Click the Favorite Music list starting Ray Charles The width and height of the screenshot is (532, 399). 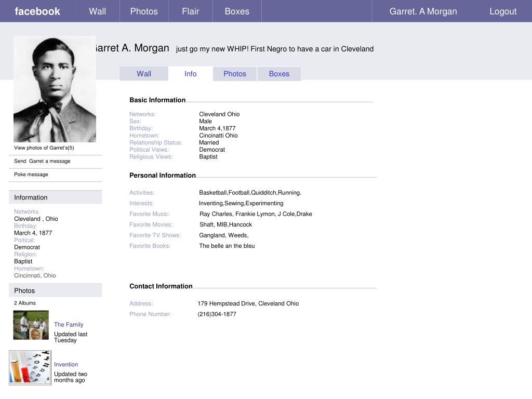coord(256,214)
